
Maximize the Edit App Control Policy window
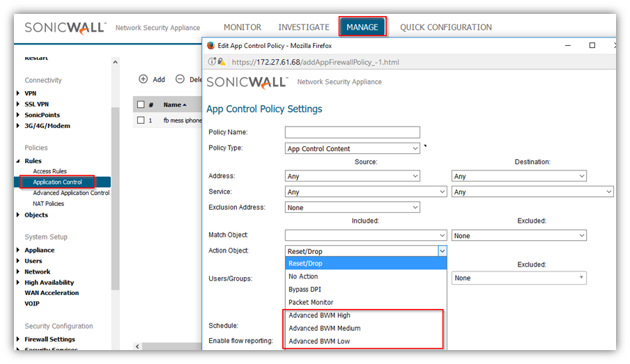pos(592,45)
